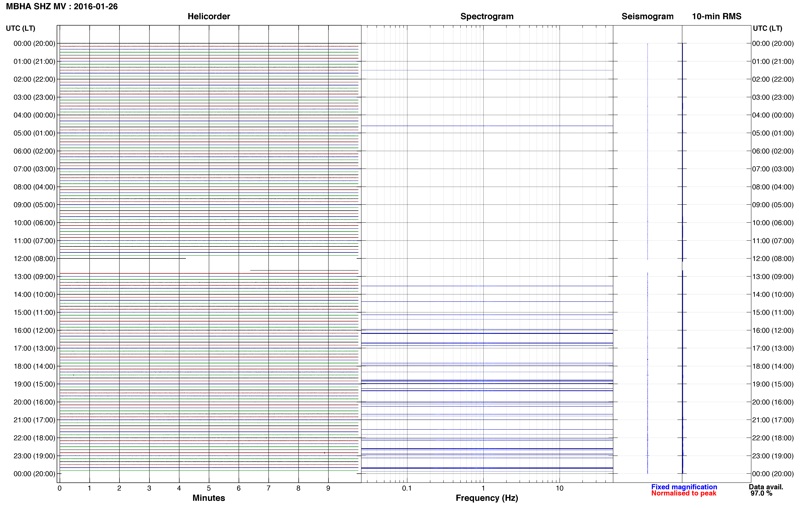Click the '97.0 %' availability value
Viewport: 812px width, 508px height.
point(761,493)
